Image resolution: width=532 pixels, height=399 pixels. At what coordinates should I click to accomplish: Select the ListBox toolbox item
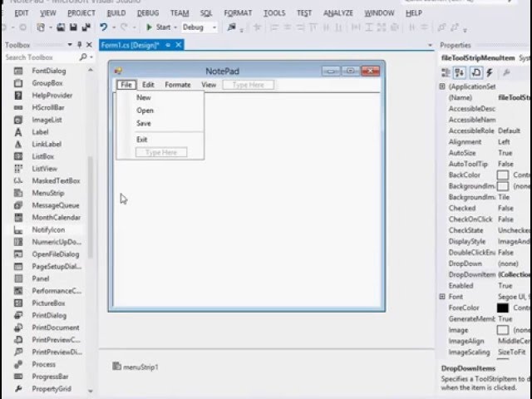[44, 156]
